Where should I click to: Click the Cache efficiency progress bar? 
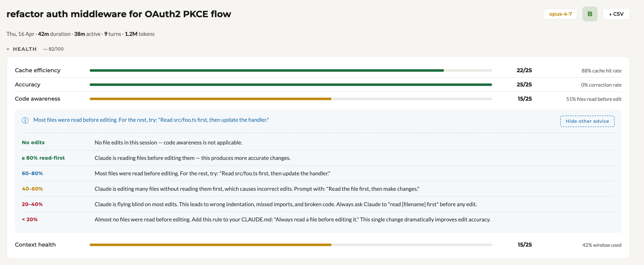[x=291, y=70]
